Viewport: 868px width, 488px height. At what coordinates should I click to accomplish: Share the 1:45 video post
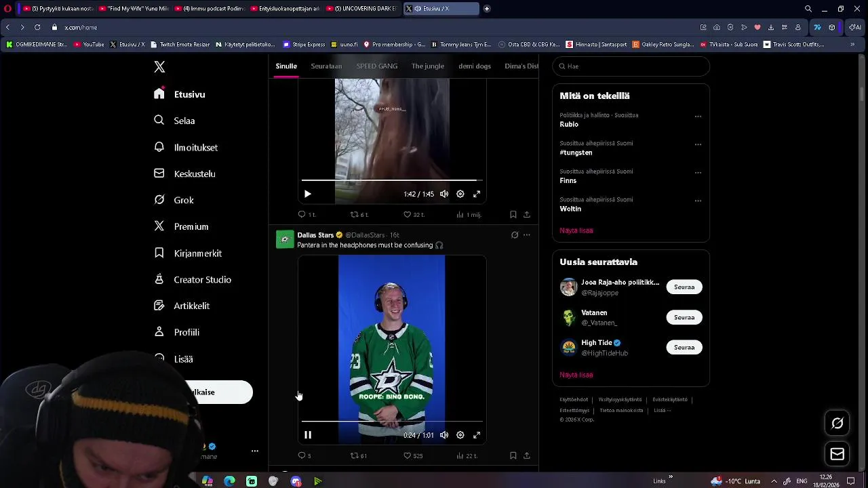[527, 214]
